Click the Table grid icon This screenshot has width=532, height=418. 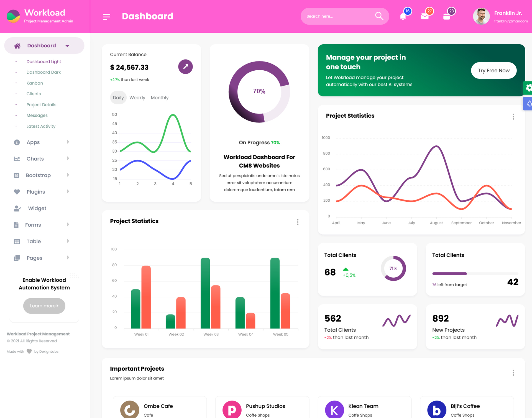point(17,242)
